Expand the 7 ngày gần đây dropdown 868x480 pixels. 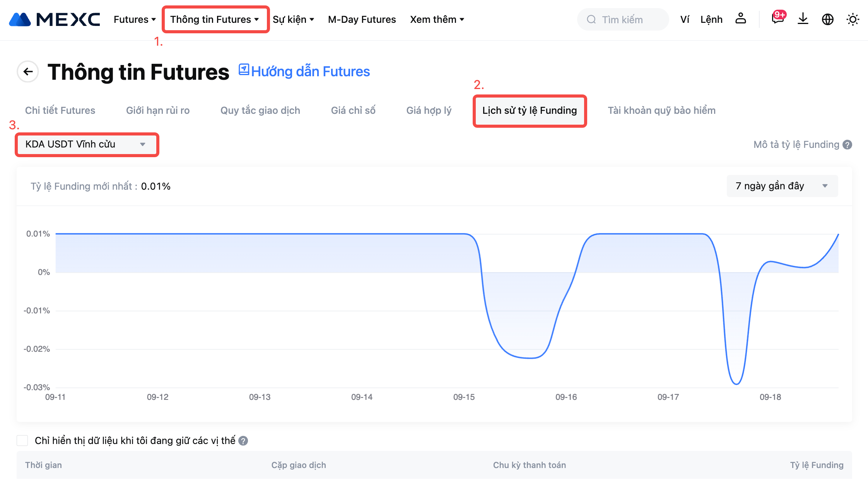[782, 186]
